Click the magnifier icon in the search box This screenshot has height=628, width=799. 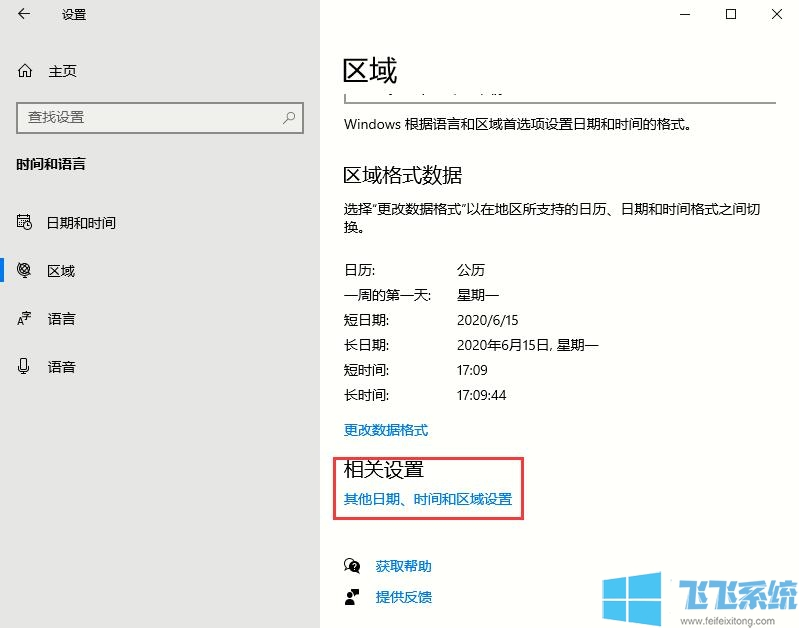[x=289, y=117]
